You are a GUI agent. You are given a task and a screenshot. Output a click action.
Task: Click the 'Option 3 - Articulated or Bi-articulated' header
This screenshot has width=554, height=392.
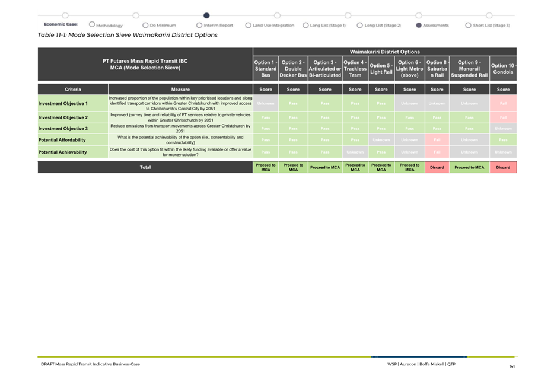pyautogui.click(x=325, y=69)
